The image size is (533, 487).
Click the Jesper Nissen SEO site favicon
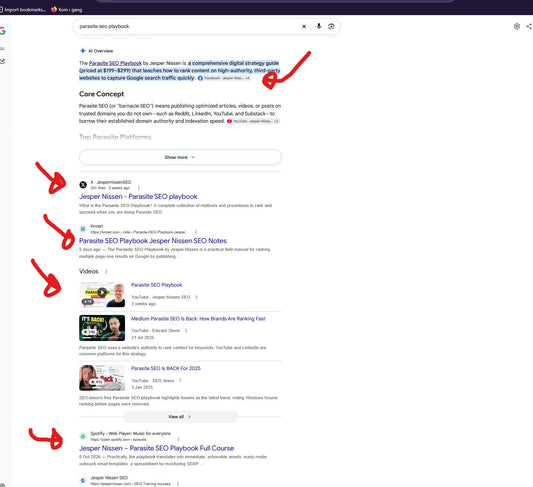pos(83,481)
